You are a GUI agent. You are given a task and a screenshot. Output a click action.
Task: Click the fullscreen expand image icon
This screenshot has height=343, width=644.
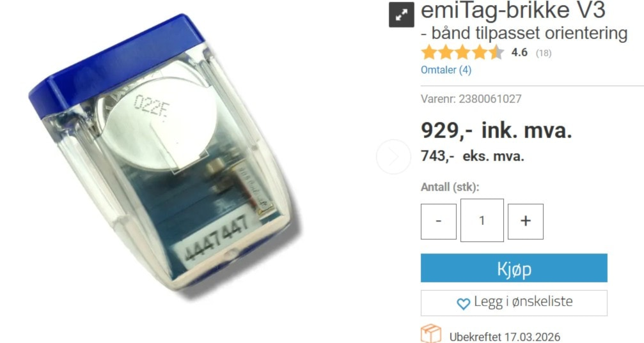pos(401,15)
